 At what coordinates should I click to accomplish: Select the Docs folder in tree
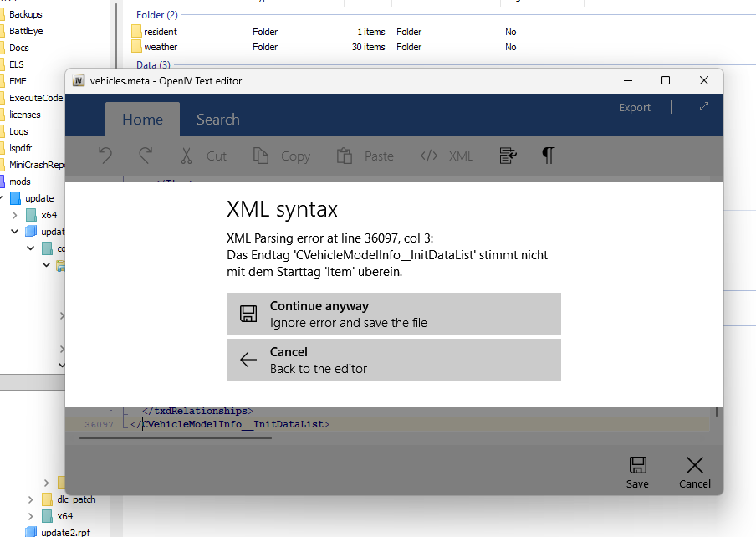point(18,48)
